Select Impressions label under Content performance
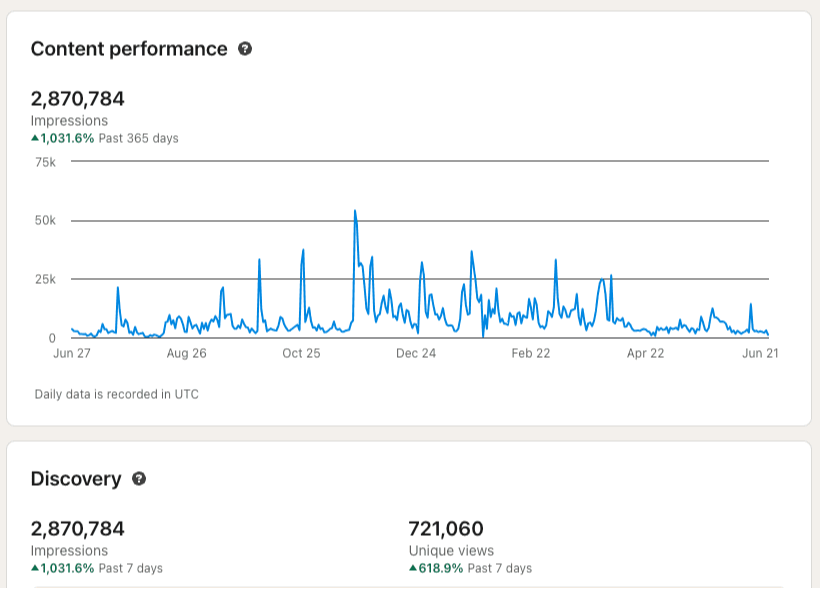Screen dimensions: 820x589 pyautogui.click(x=69, y=121)
